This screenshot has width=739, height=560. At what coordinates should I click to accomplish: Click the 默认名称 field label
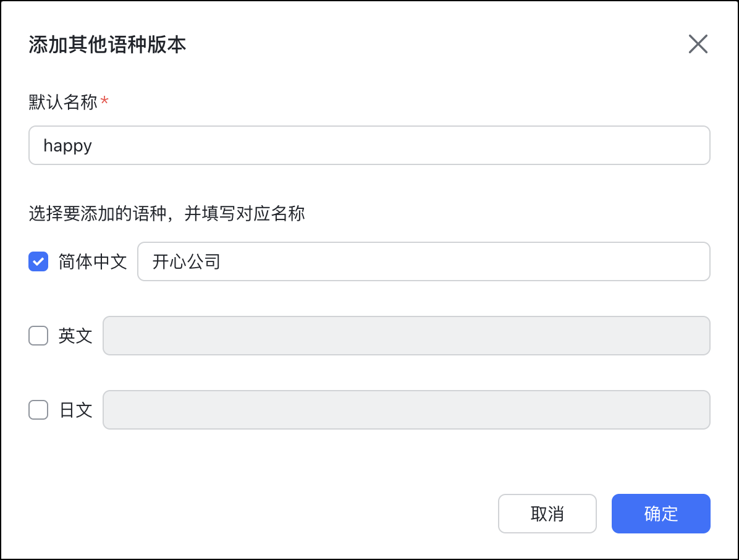point(63,102)
